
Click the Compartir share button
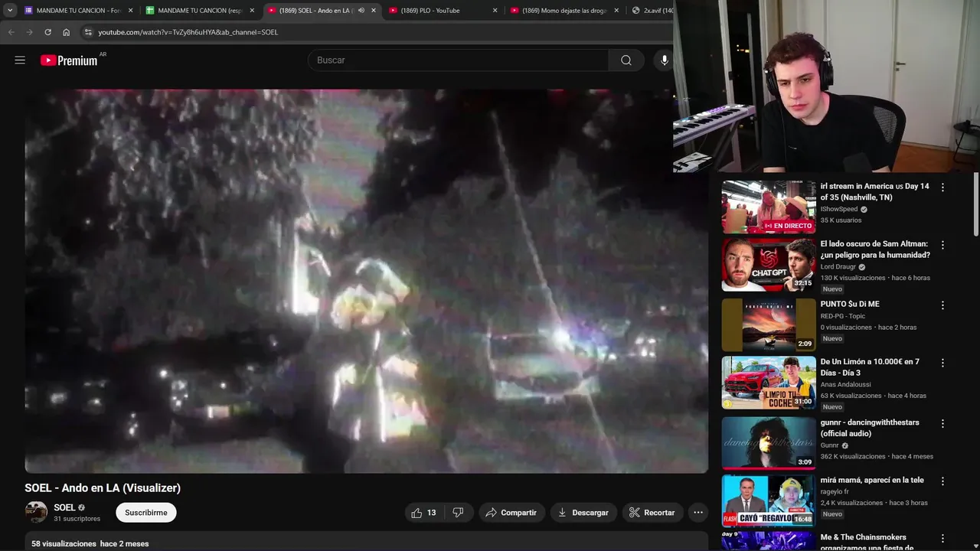pyautogui.click(x=511, y=513)
